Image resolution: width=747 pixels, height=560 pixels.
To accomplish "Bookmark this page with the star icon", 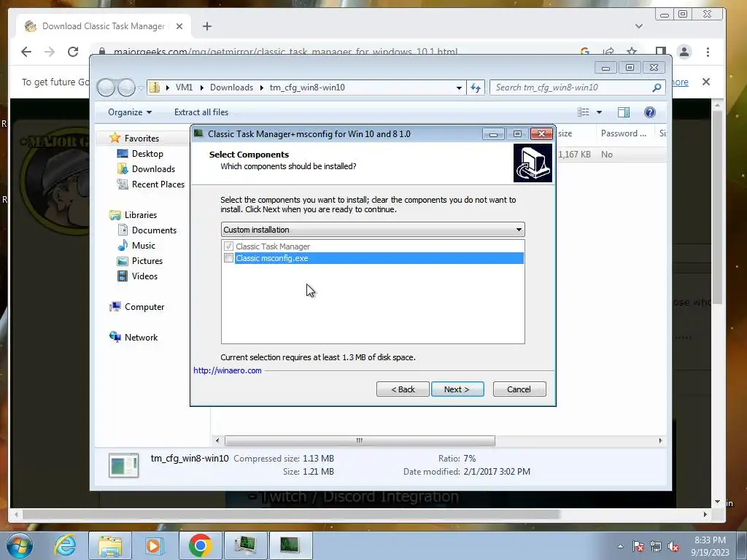I will click(632, 52).
